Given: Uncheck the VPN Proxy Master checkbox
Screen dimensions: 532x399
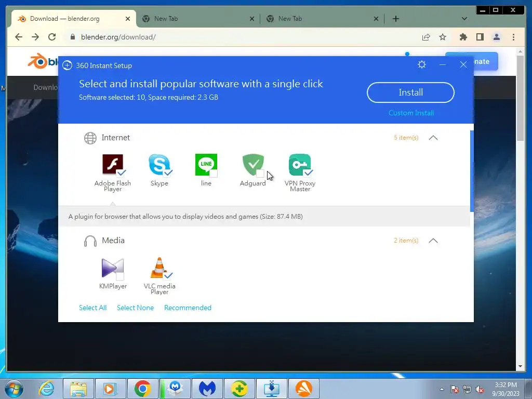Looking at the screenshot, I should 308,173.
